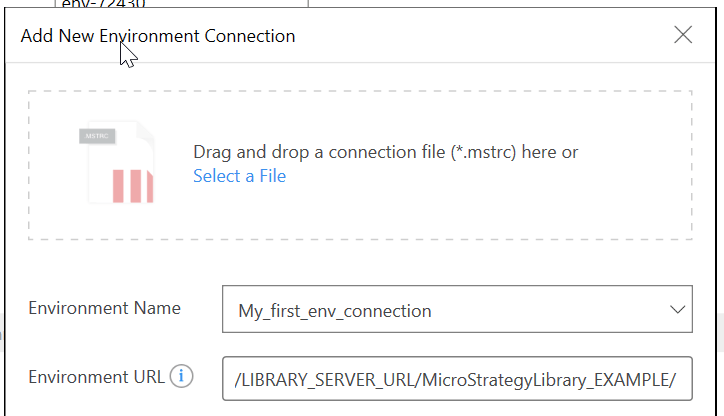Click the empty area right of My_first_env_connection text
Image resolution: width=724 pixels, height=416 pixels.
[547, 309]
